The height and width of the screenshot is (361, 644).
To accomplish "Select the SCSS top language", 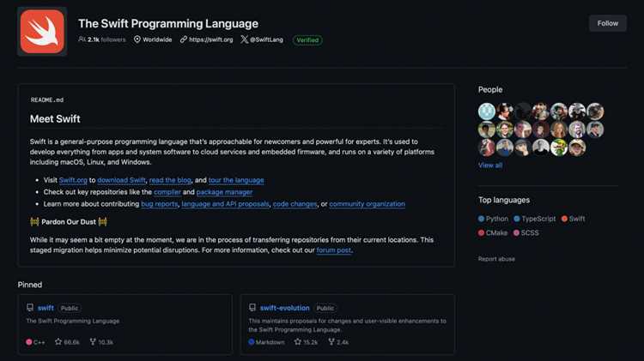I will click(526, 233).
